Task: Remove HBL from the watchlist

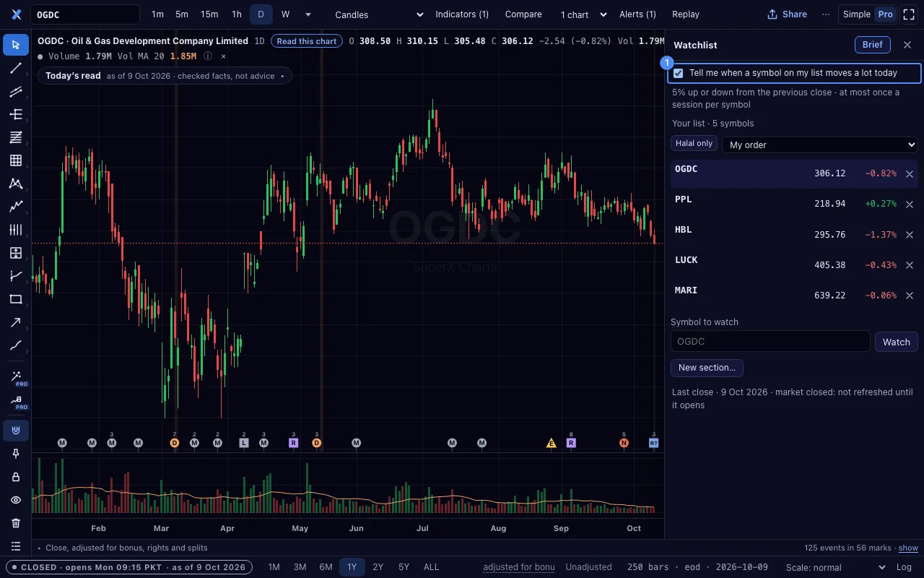Action: tap(910, 235)
